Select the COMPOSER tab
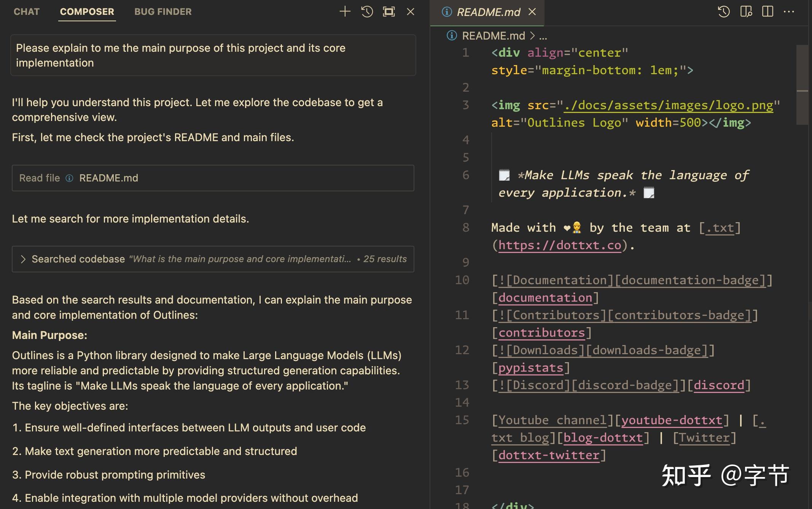 (87, 11)
